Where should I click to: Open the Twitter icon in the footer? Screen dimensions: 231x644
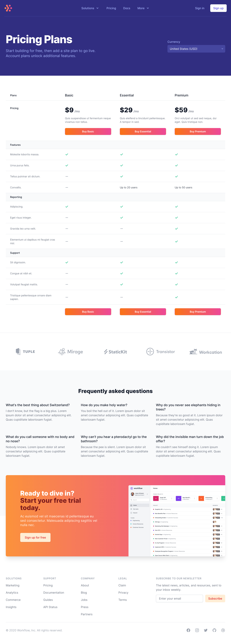[x=206, y=630]
